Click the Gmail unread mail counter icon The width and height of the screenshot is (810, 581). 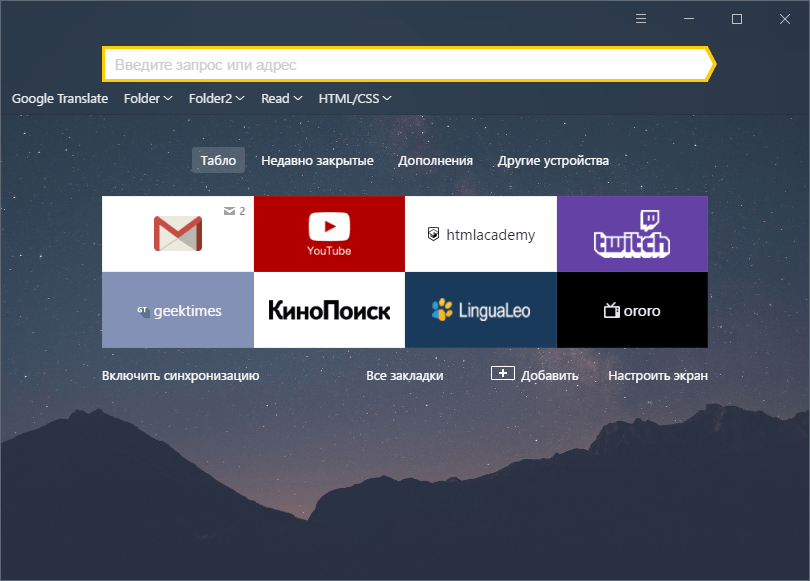click(x=229, y=211)
